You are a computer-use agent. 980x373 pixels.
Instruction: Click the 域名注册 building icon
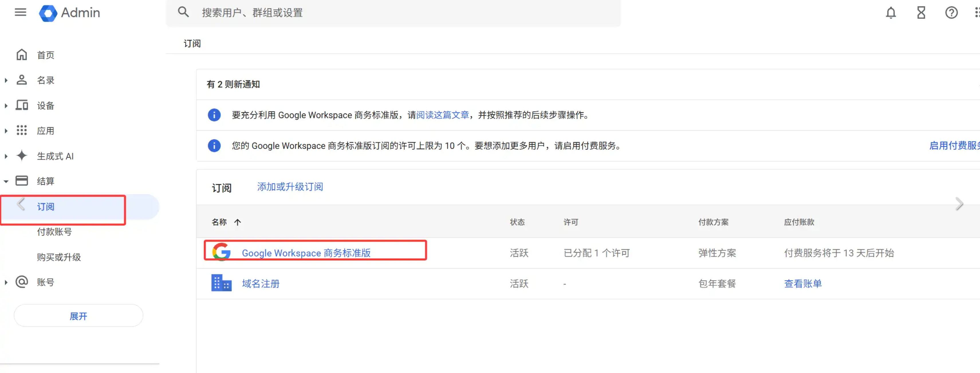(221, 283)
